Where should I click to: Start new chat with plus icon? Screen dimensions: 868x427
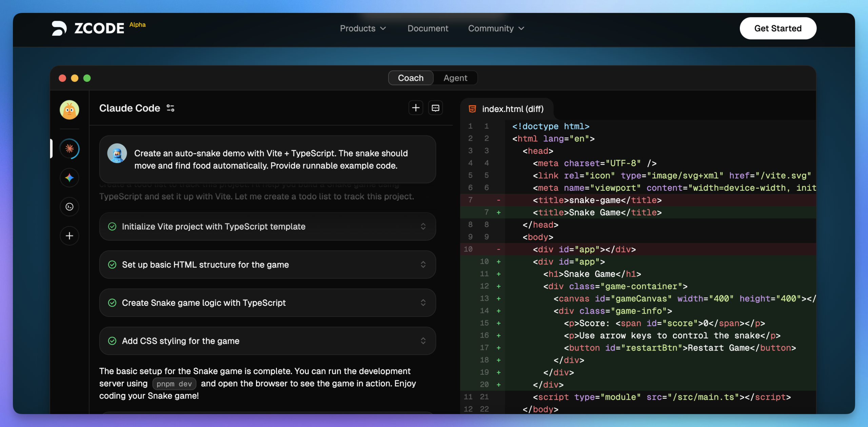coord(416,108)
